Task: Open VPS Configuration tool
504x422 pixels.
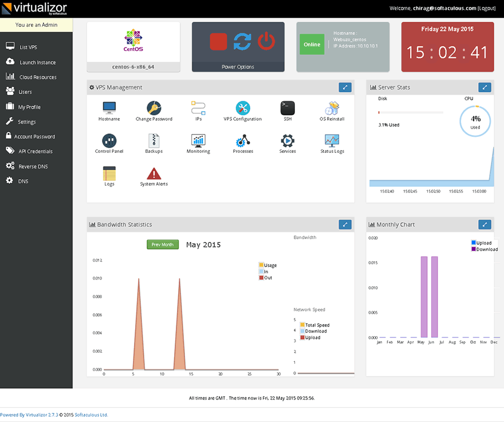Action: [243, 108]
